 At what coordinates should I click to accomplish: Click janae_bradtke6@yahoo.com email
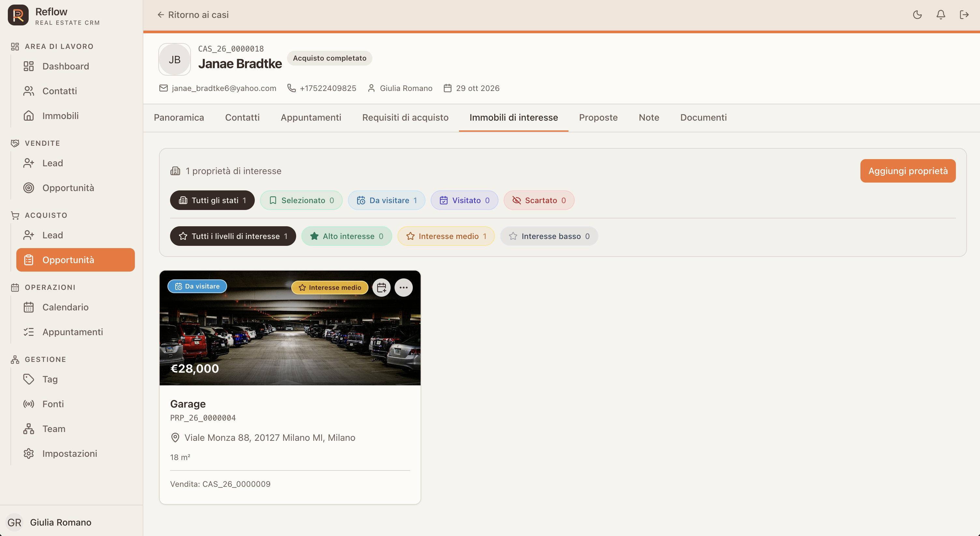pyautogui.click(x=224, y=88)
